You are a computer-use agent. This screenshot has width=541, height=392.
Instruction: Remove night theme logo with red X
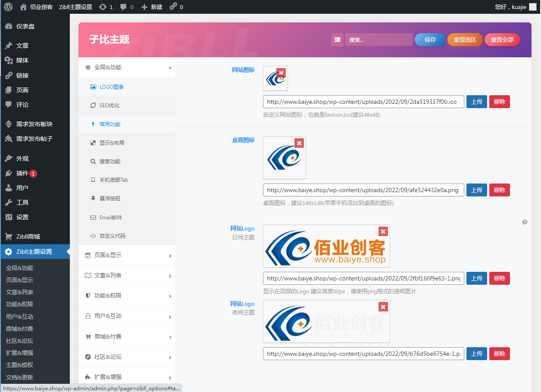[x=383, y=307]
